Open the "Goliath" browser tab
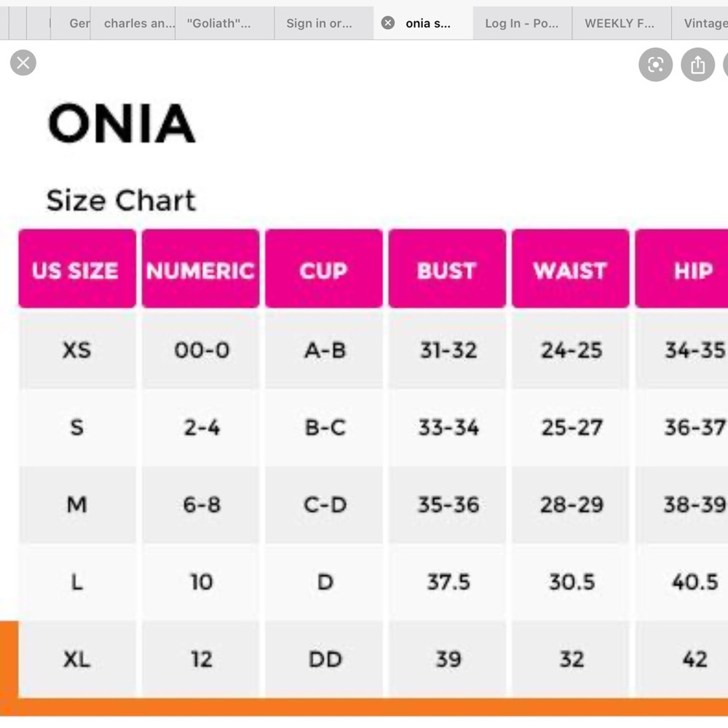 [225, 23]
